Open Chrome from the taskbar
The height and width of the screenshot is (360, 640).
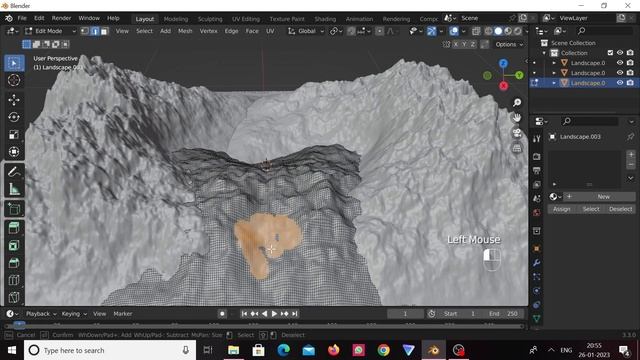pyautogui.click(x=383, y=350)
